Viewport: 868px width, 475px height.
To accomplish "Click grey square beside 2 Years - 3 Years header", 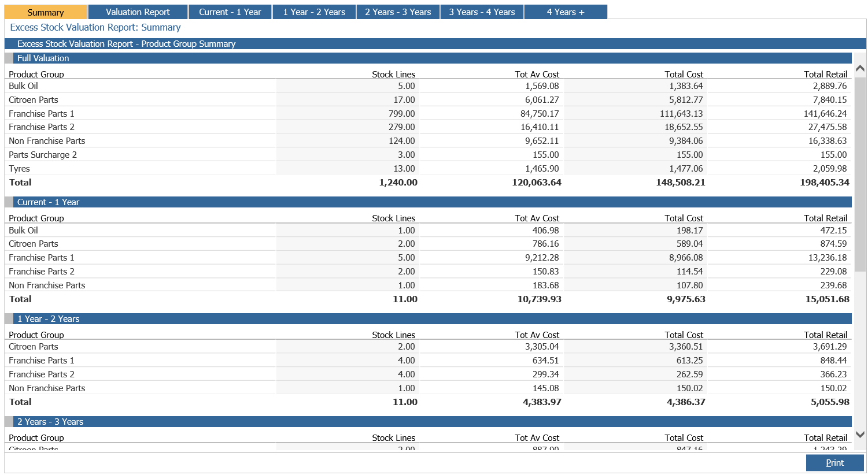I will click(9, 422).
